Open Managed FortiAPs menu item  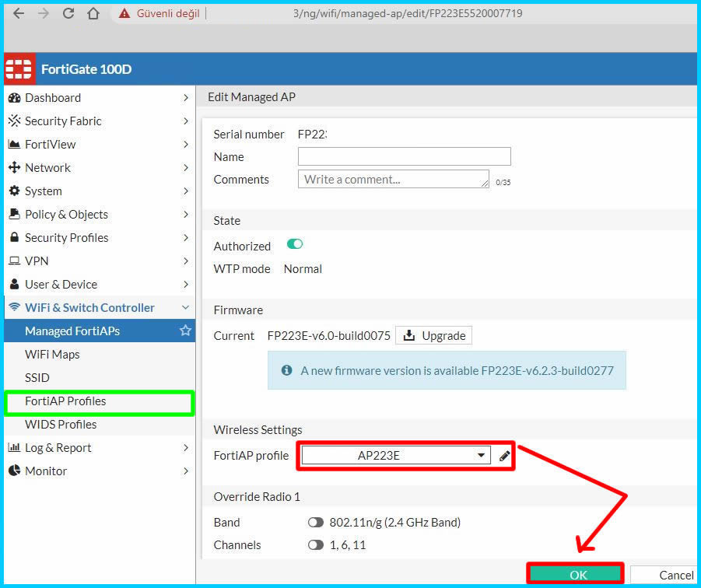[100, 331]
